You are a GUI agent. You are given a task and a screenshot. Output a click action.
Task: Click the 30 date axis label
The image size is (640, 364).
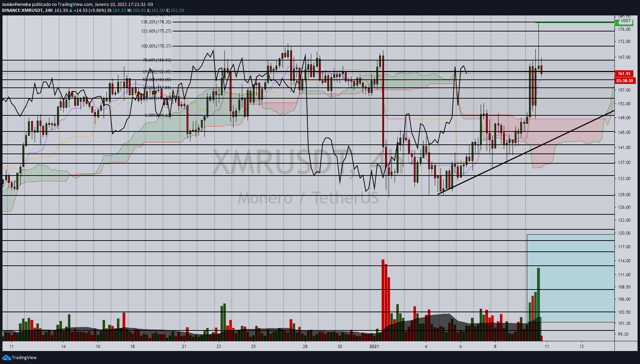click(340, 347)
